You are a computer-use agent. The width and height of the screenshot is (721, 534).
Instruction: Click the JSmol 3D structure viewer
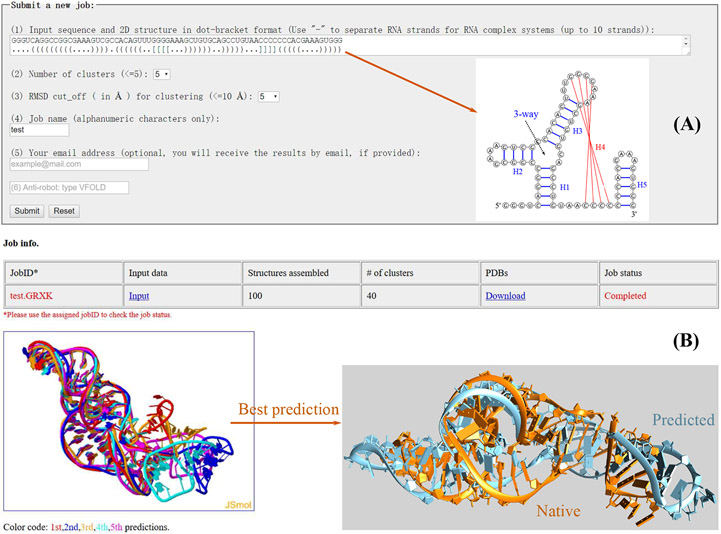tap(129, 421)
